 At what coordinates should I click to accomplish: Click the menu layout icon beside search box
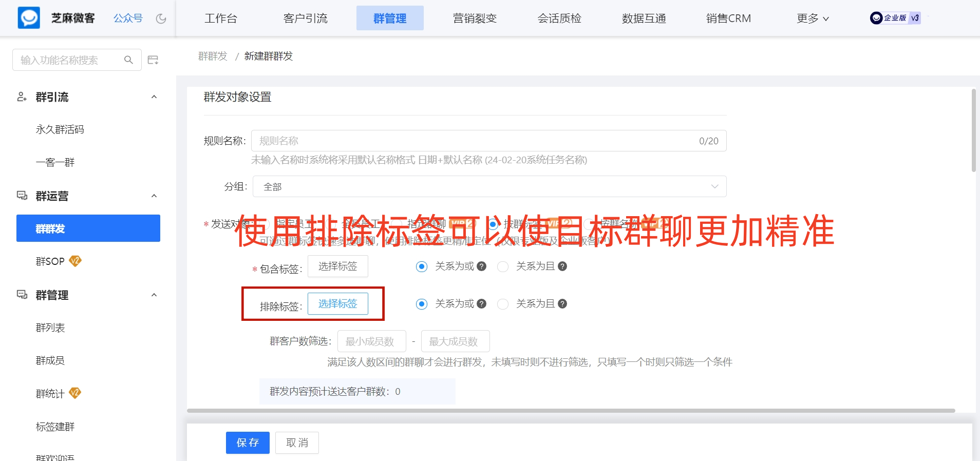153,60
